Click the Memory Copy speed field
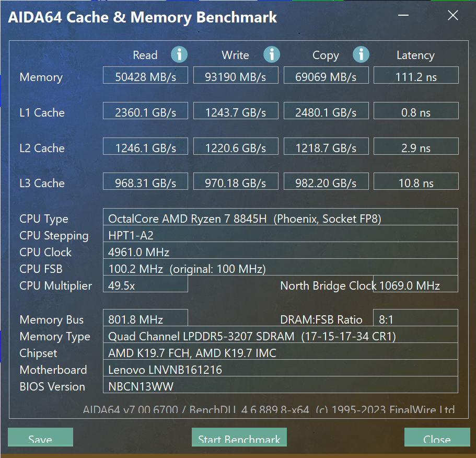476x458 pixels. coord(326,77)
